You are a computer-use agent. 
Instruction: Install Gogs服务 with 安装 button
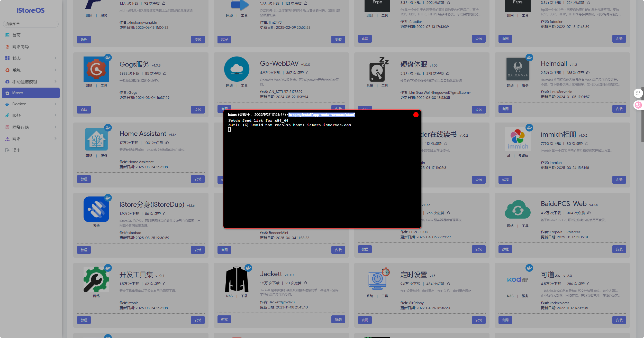[x=198, y=110]
